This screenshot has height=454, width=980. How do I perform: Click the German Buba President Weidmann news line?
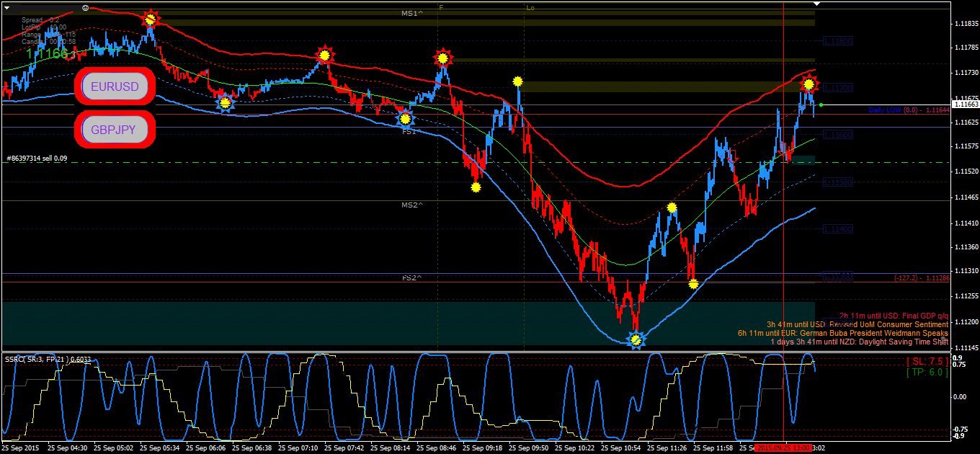843,334
